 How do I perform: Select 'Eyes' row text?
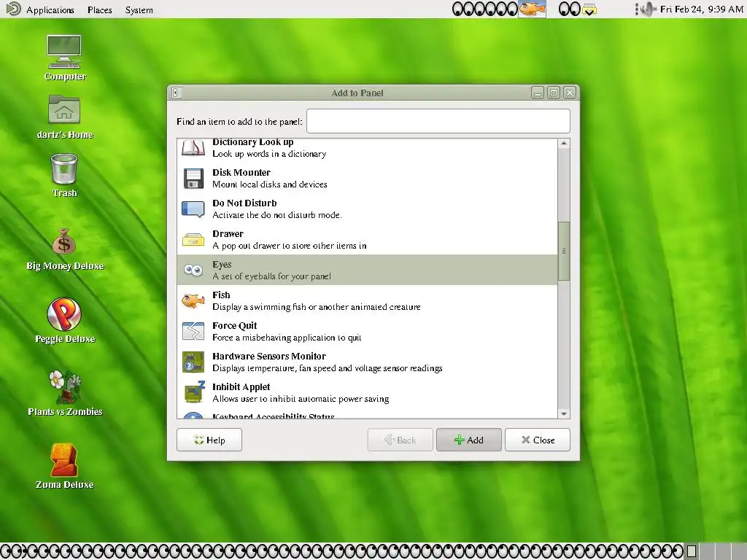[x=222, y=264]
